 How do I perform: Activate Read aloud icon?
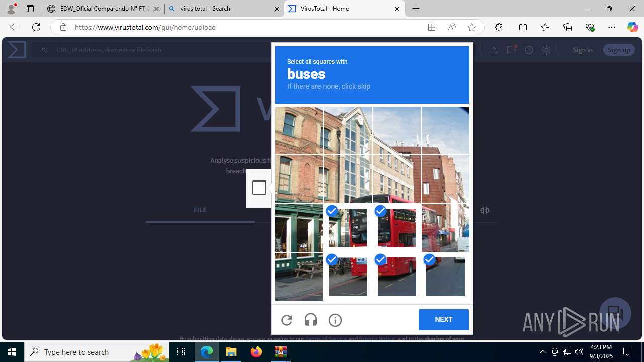(452, 27)
